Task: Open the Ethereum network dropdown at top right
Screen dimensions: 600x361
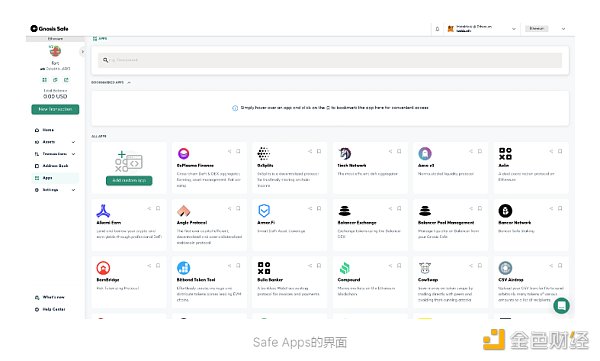Action: (x=545, y=29)
